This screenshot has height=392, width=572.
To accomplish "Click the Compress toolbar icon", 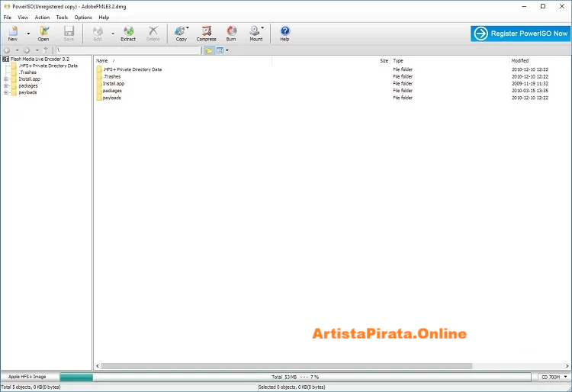I will (x=207, y=34).
